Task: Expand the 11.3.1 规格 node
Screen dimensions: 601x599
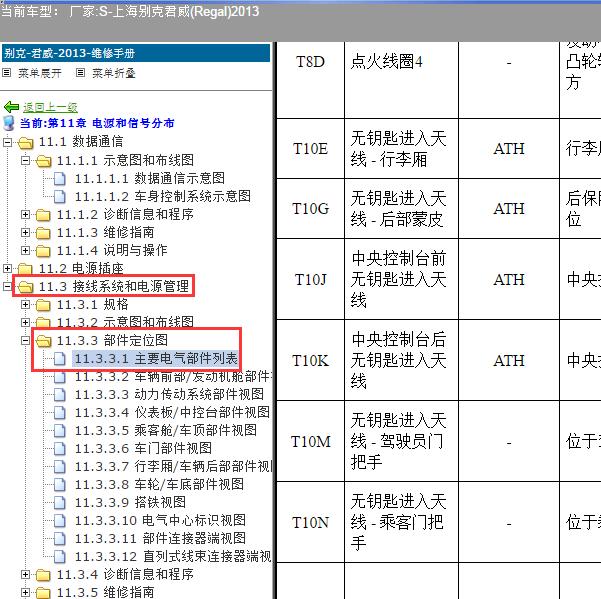Action: click(x=25, y=304)
